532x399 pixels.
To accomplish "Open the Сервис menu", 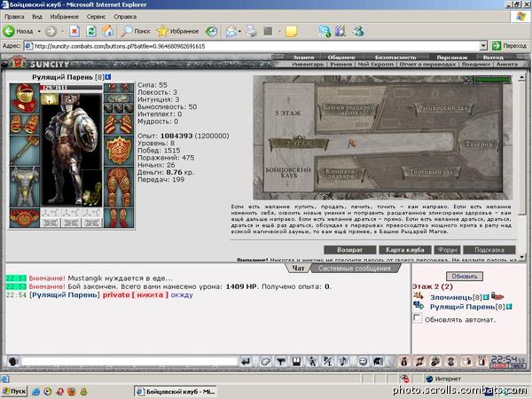I will click(96, 17).
